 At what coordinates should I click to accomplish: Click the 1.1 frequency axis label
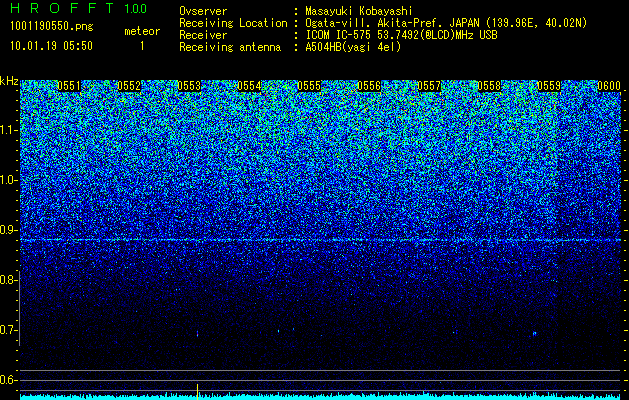pyautogui.click(x=9, y=130)
